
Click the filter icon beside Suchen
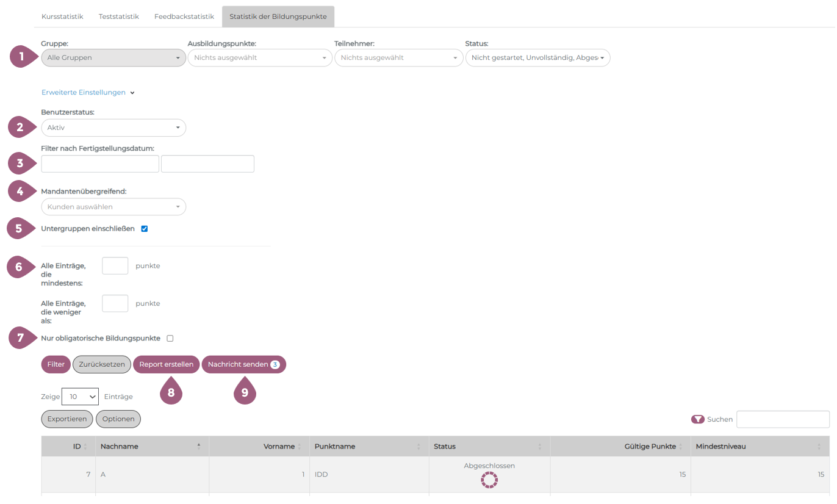(697, 419)
